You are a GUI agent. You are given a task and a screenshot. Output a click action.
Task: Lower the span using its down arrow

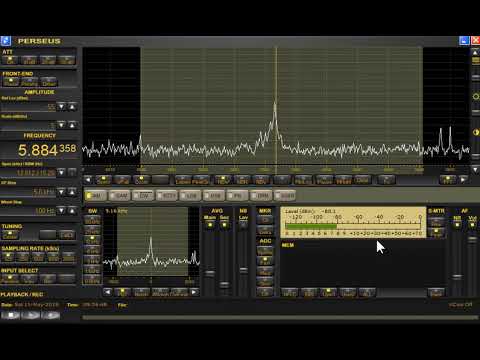pos(61,172)
